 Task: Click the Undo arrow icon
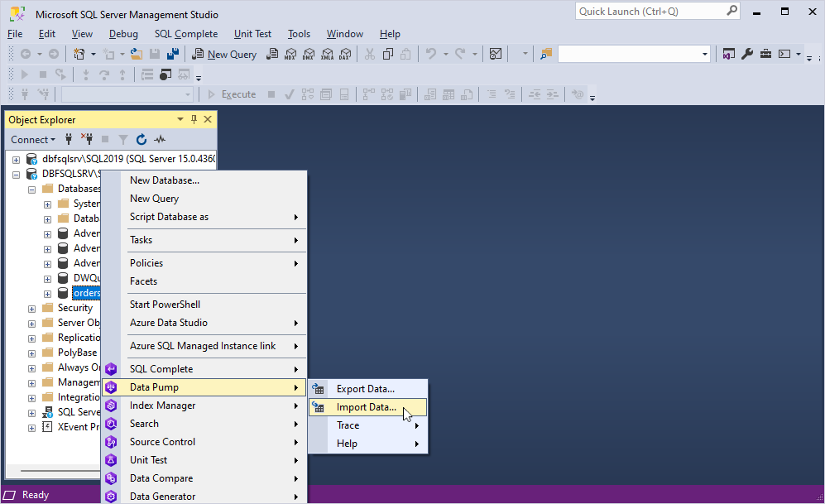(x=431, y=54)
